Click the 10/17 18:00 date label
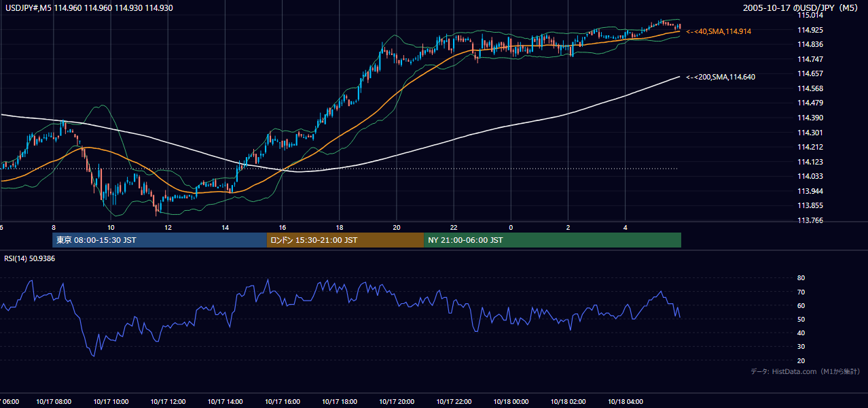 point(339,402)
